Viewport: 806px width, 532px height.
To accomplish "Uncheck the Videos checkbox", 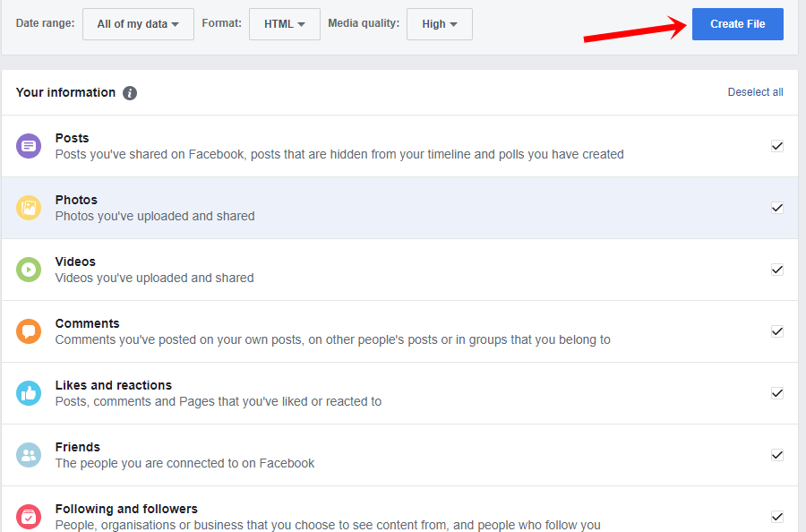I will (x=777, y=270).
